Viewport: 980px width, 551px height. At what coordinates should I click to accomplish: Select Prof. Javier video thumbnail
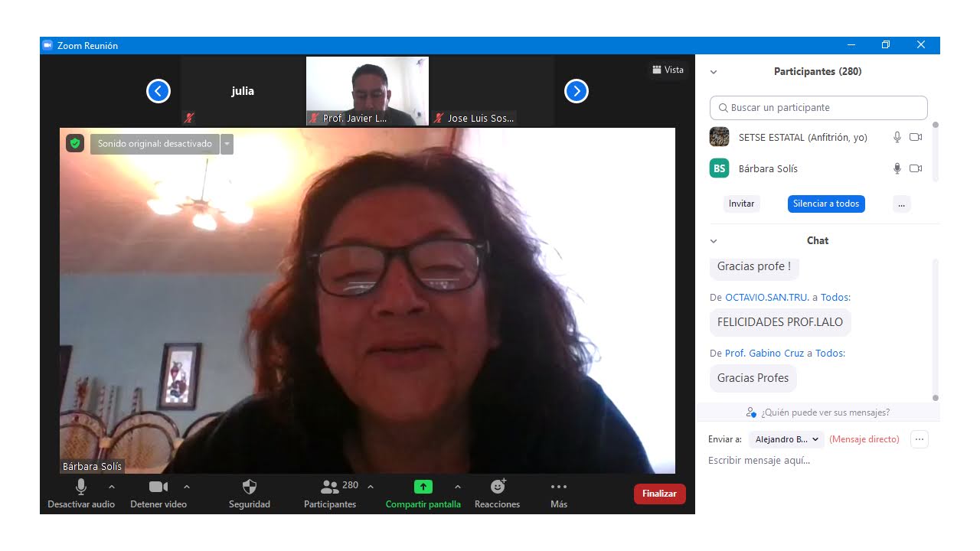click(367, 91)
